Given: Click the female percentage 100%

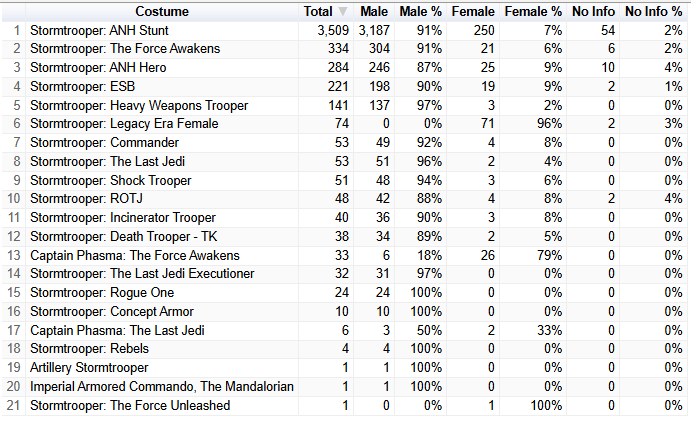Looking at the screenshot, I should pos(546,405).
